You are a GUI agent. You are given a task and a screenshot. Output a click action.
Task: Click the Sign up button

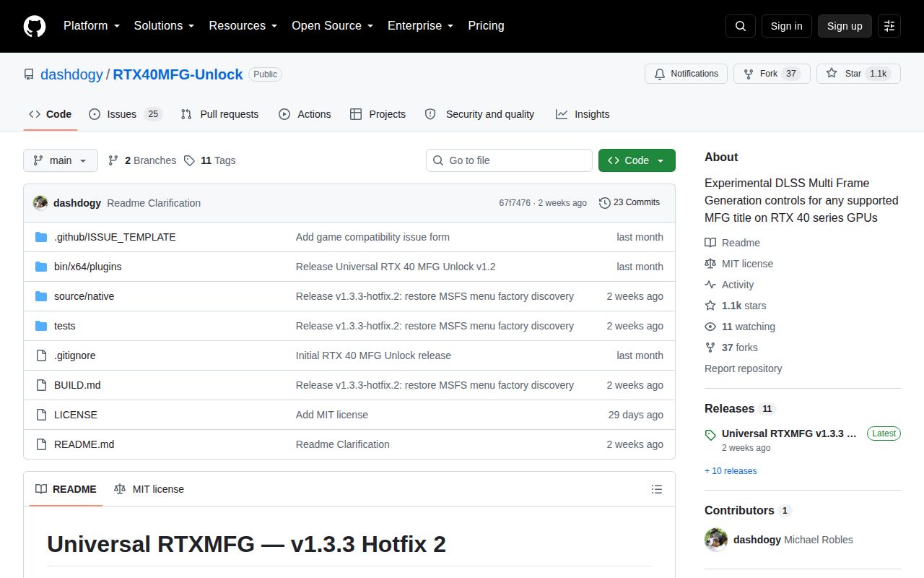pos(845,26)
